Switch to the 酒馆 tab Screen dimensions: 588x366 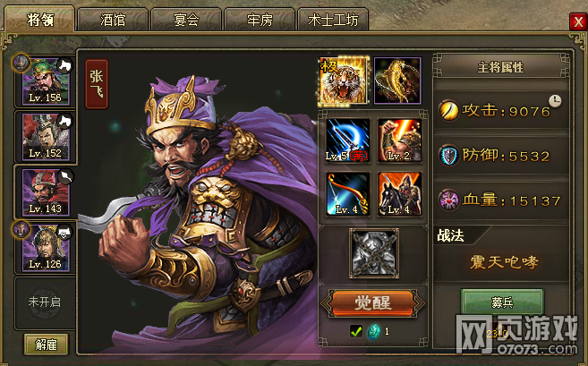(x=113, y=20)
